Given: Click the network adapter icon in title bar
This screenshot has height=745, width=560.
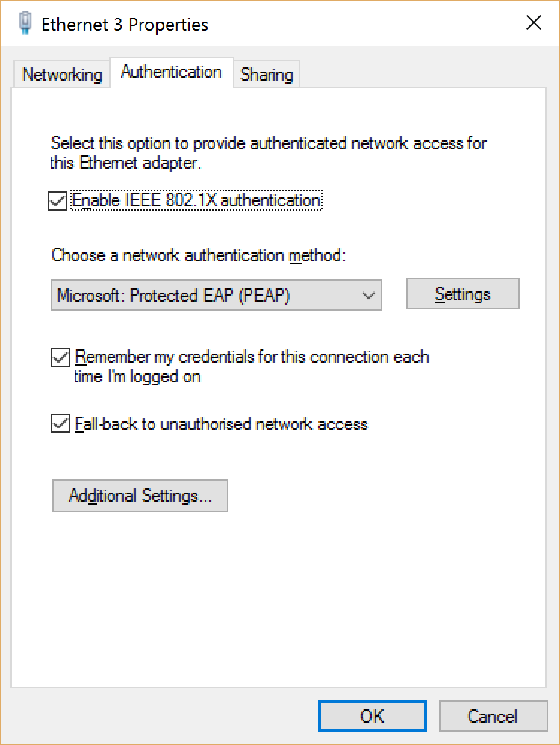Looking at the screenshot, I should click(x=25, y=22).
